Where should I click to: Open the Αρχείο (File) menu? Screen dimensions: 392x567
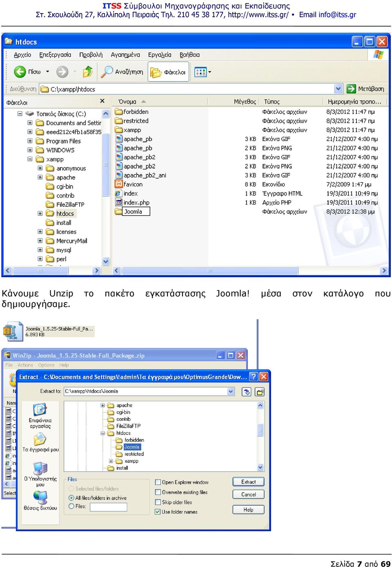click(x=22, y=55)
